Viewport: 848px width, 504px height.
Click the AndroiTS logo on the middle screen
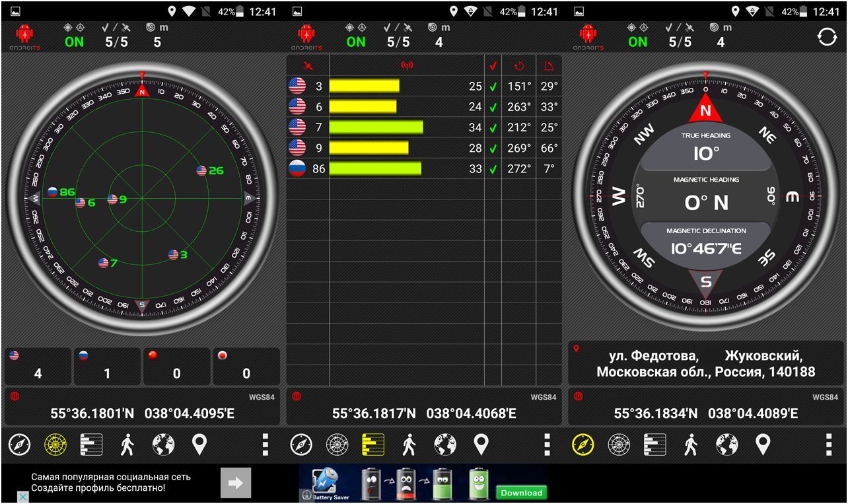pos(306,37)
